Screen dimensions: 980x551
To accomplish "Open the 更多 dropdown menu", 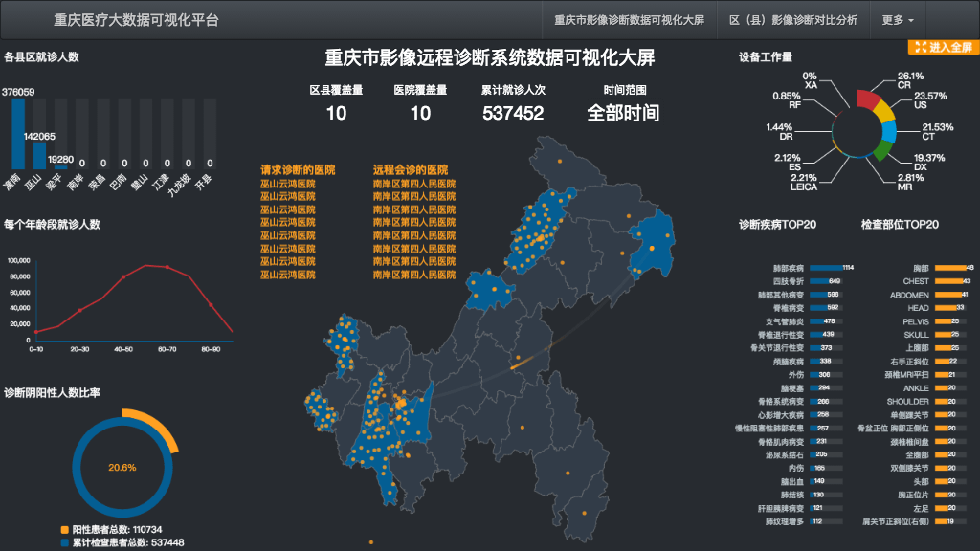I will pos(897,20).
